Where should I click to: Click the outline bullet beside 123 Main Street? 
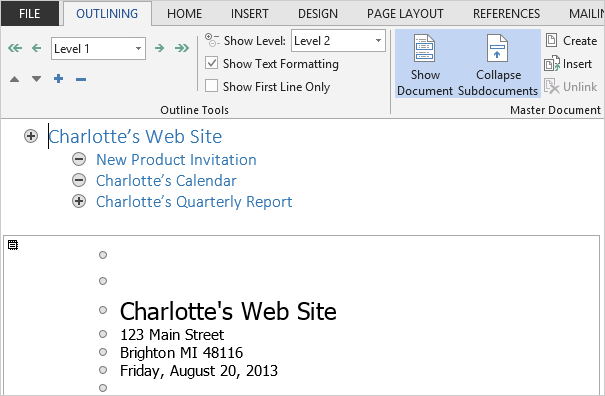[103, 334]
